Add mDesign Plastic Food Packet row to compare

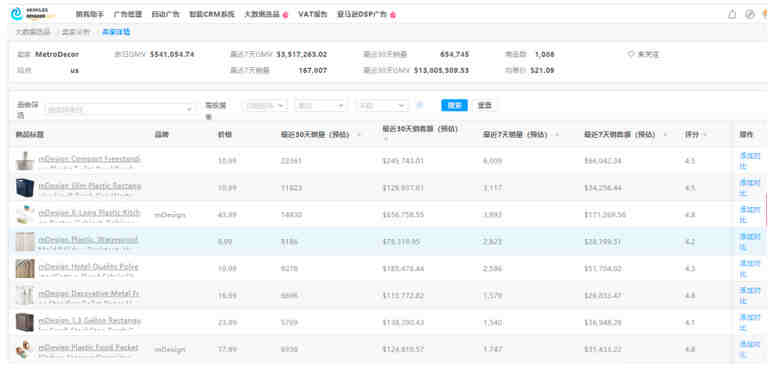(750, 349)
